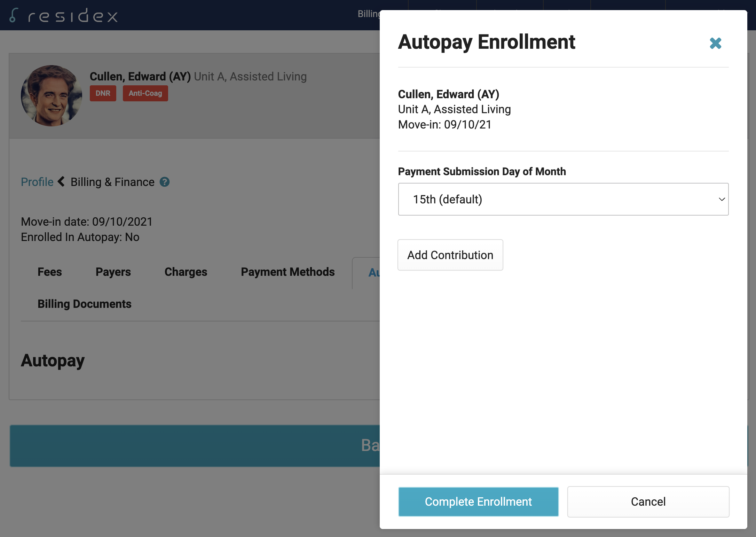Click the Anti-Coag badge
The image size is (756, 537).
click(x=145, y=93)
